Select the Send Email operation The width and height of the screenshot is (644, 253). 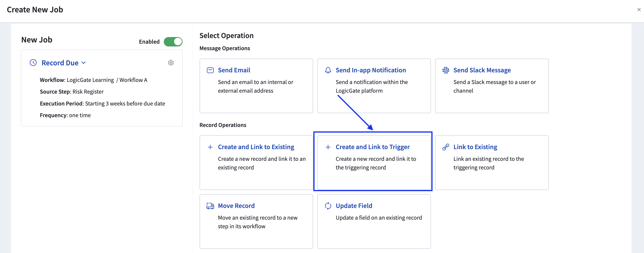pos(256,86)
